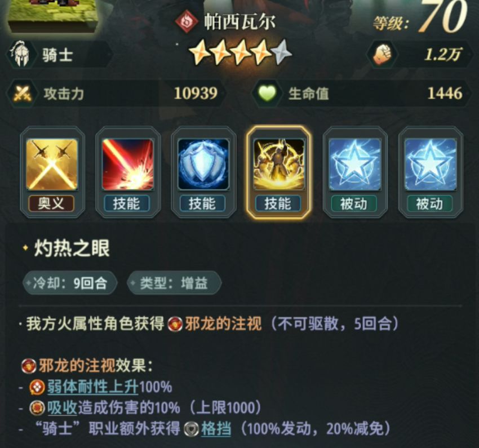Tap the fire element icon beside 帕西瓦尔
This screenshot has height=448, width=479.
(x=187, y=21)
